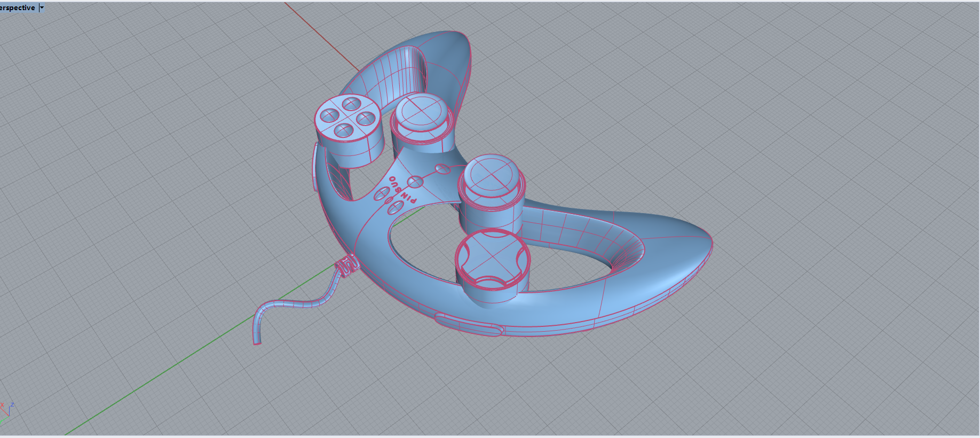The image size is (980, 438).
Task: Select the cable strain relief connector
Action: pos(346,265)
